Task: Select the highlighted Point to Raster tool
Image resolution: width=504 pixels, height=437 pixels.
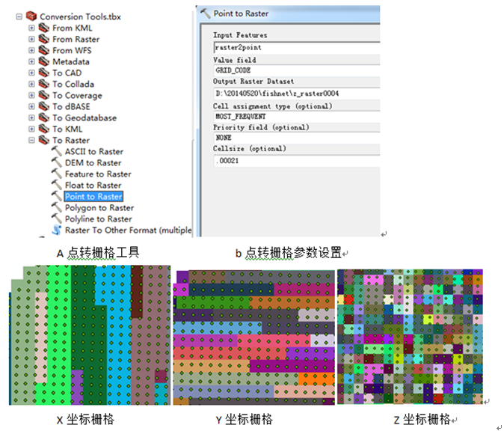Action: click(93, 197)
